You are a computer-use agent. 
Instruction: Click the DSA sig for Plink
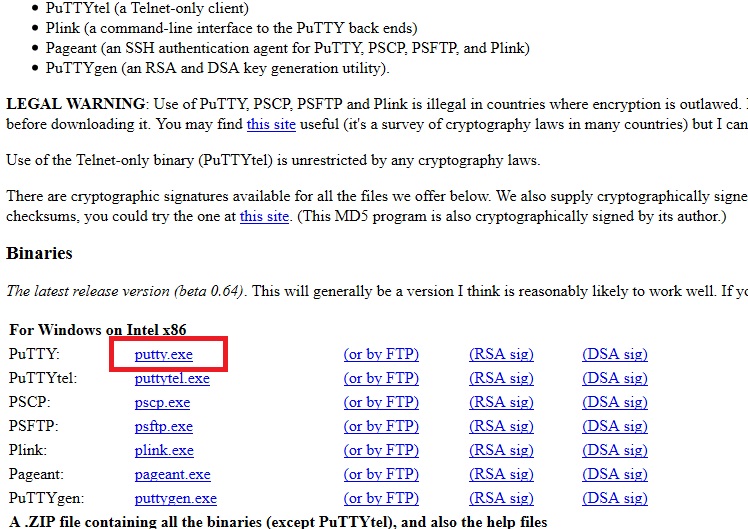tap(615, 450)
